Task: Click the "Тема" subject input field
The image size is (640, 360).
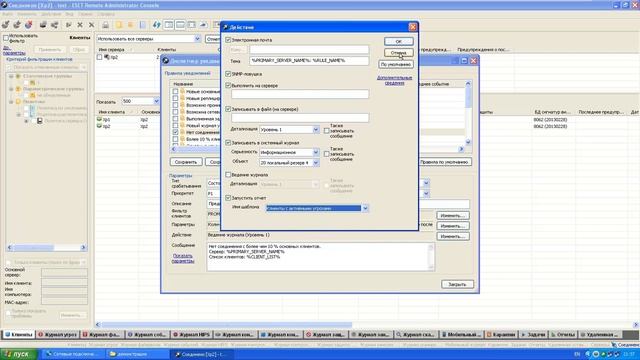Action: (x=309, y=60)
